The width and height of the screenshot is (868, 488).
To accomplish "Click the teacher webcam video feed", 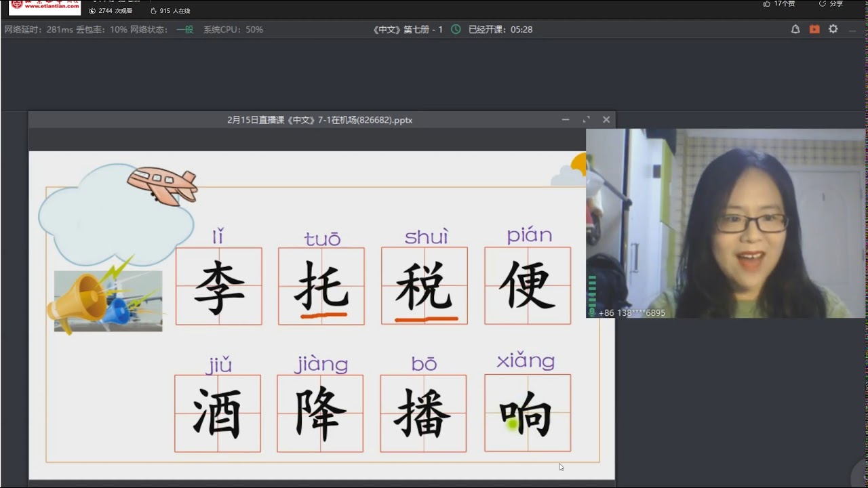I will pos(726,223).
